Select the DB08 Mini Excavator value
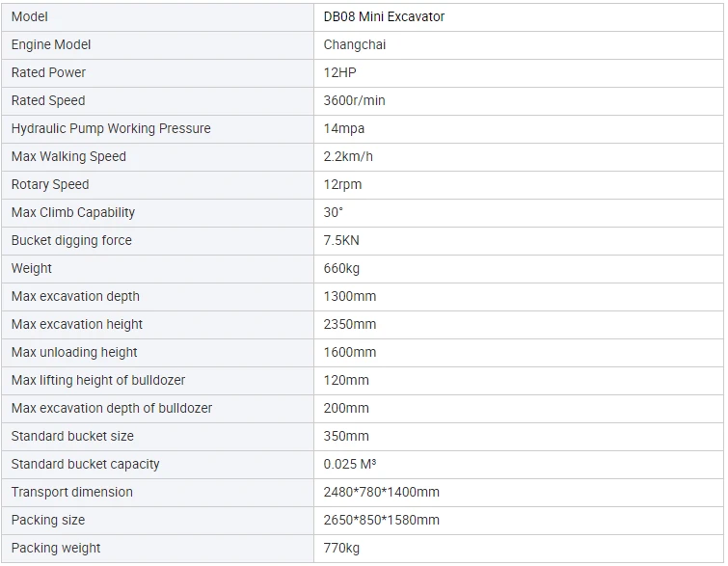 pos(384,17)
